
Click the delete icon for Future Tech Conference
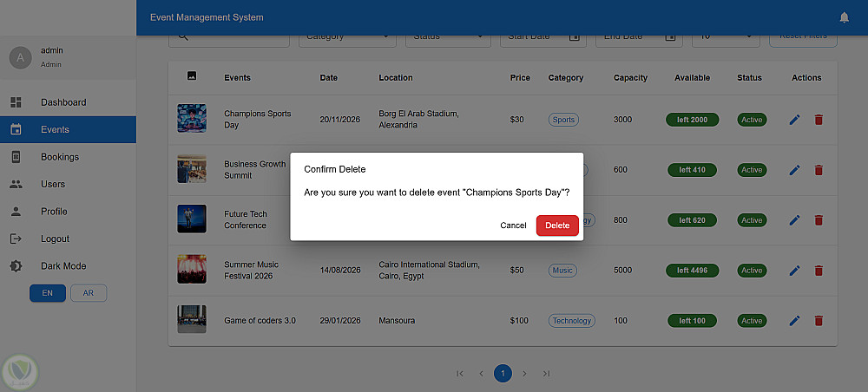[x=819, y=220]
